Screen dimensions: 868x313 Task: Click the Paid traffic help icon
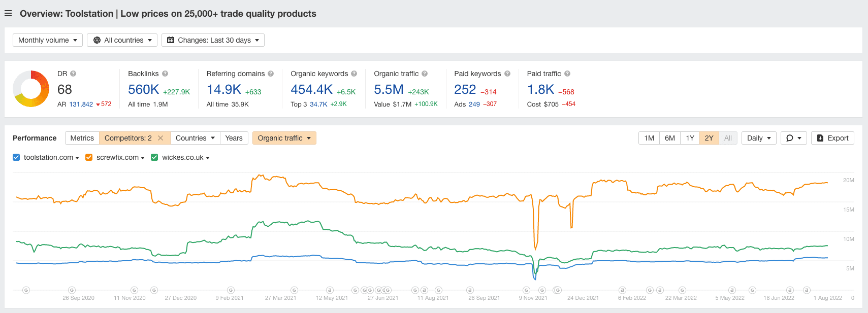click(567, 74)
